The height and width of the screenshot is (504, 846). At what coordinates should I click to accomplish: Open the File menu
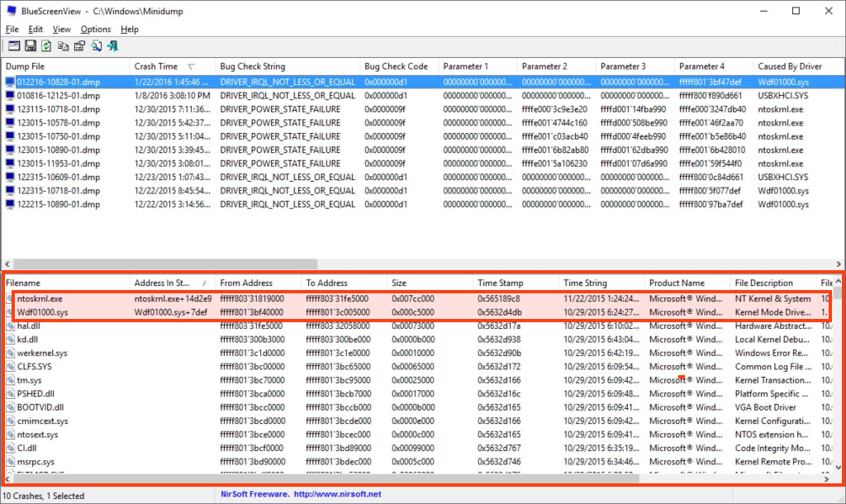(12, 29)
